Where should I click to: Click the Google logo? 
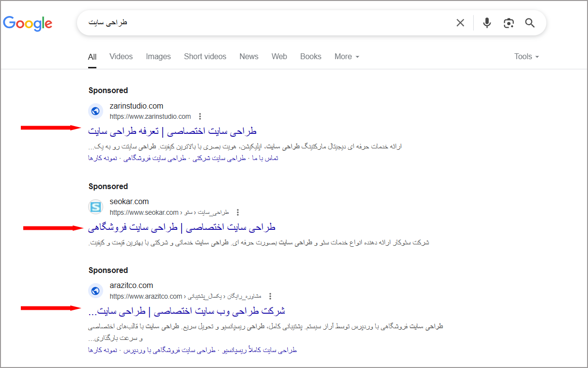click(28, 23)
